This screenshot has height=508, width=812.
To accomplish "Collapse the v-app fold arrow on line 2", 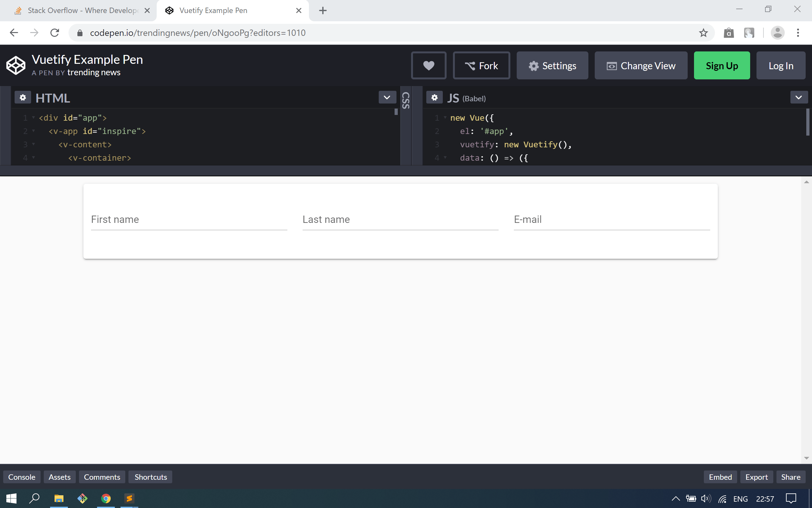I will [34, 131].
